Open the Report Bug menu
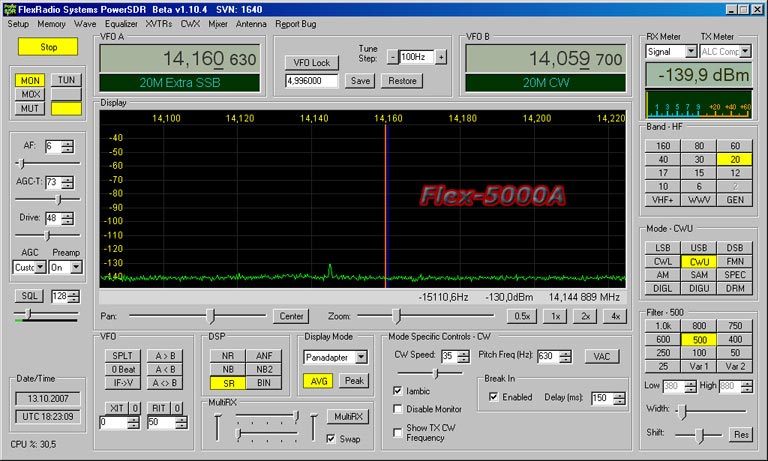The height and width of the screenshot is (461, 768). coord(295,24)
